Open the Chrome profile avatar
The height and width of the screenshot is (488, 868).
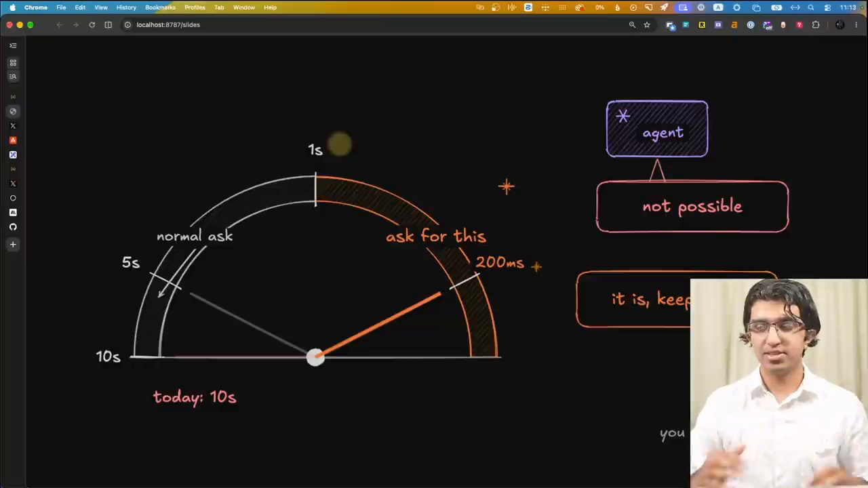pos(840,25)
